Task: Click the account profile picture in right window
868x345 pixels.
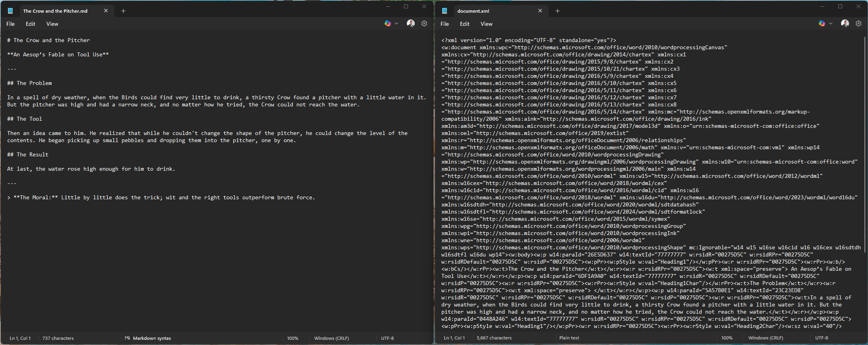Action: tap(845, 24)
